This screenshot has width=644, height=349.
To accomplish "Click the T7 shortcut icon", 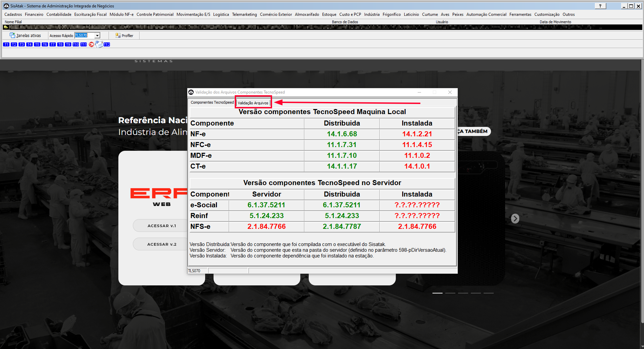I will click(x=52, y=44).
